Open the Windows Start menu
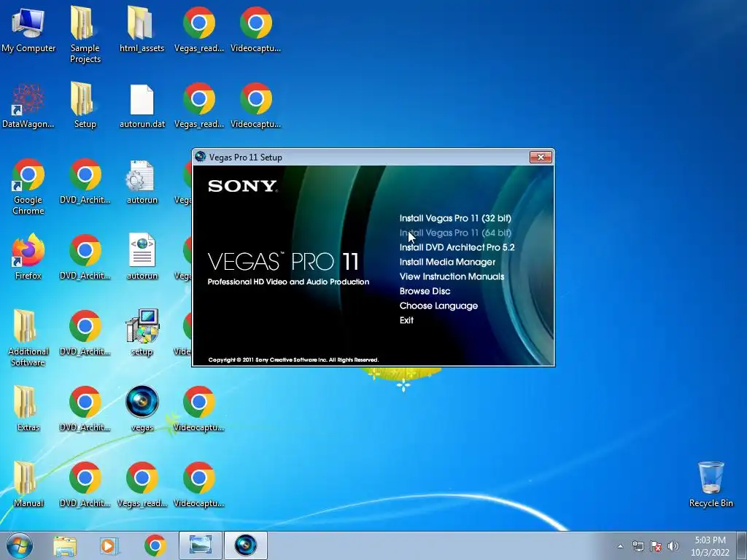 pos(20,545)
